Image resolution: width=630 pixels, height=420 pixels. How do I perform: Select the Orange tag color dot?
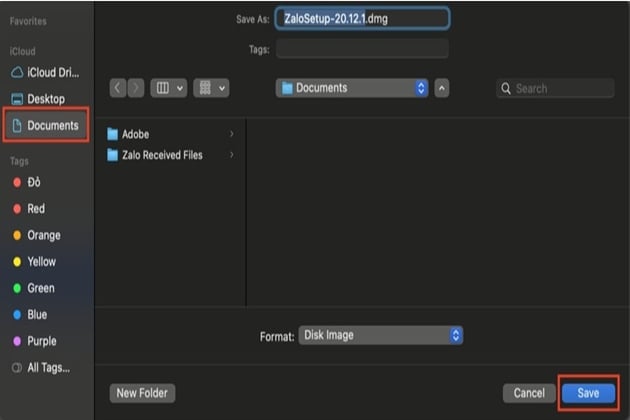pyautogui.click(x=17, y=235)
